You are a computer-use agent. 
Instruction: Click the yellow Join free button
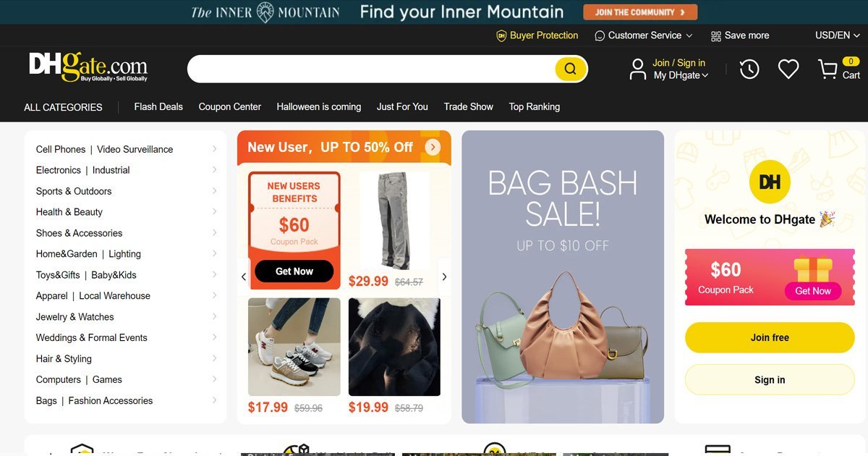point(770,337)
